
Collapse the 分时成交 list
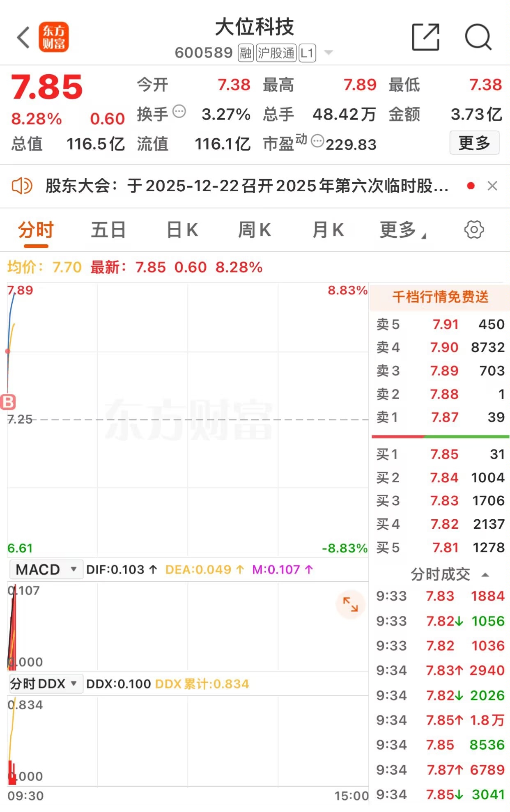click(x=485, y=575)
